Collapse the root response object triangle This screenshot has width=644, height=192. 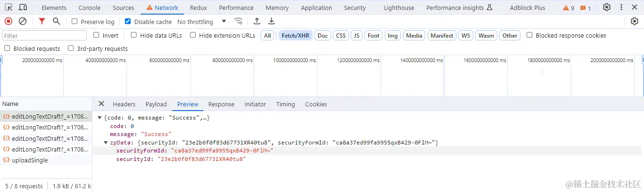[99, 118]
